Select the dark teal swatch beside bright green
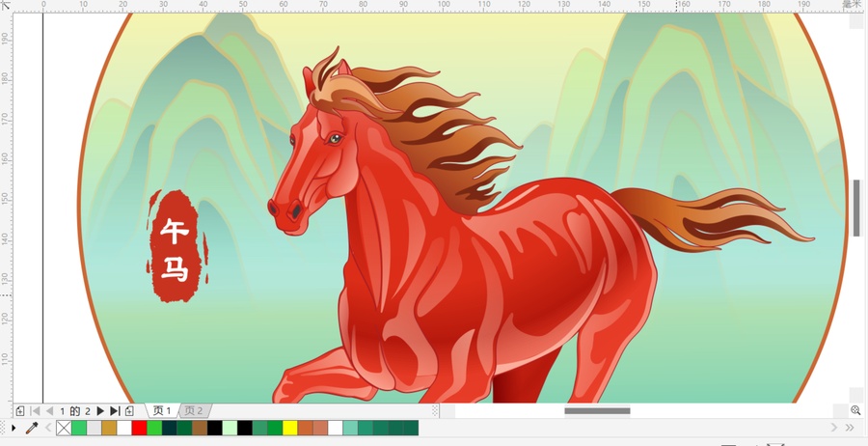This screenshot has width=868, height=446. pyautogui.click(x=170, y=428)
